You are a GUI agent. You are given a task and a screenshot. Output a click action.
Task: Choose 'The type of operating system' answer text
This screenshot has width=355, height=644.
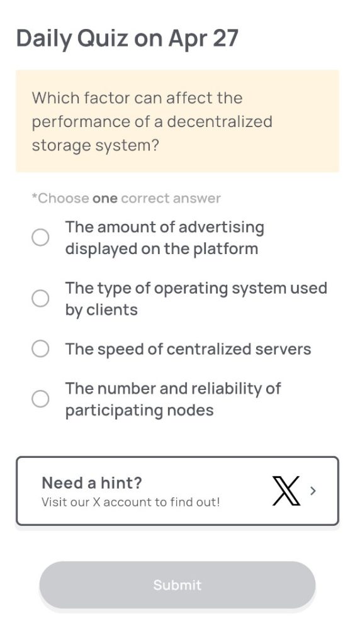pyautogui.click(x=196, y=299)
